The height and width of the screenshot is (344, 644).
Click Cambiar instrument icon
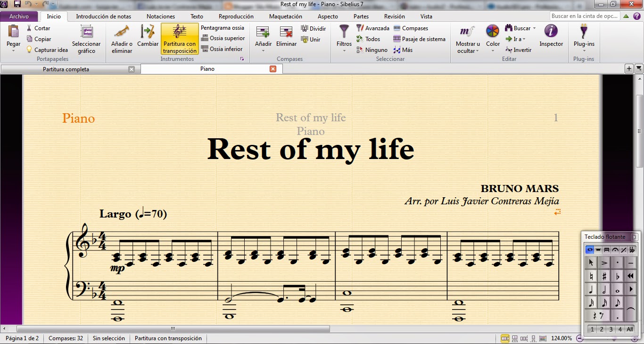[148, 31]
